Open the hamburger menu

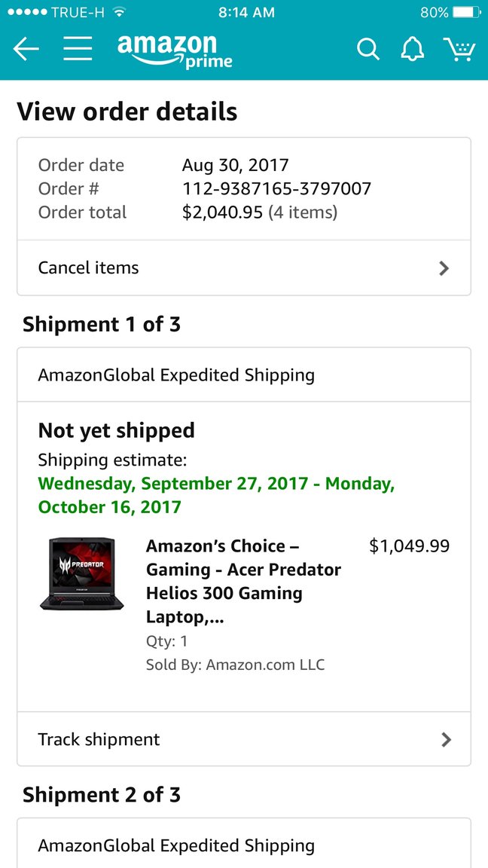pyautogui.click(x=78, y=50)
